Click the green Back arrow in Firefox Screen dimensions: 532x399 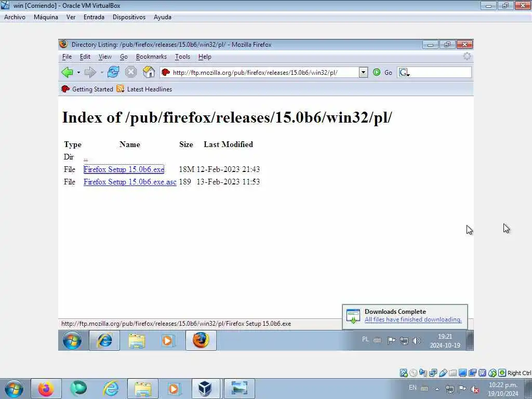coord(67,72)
